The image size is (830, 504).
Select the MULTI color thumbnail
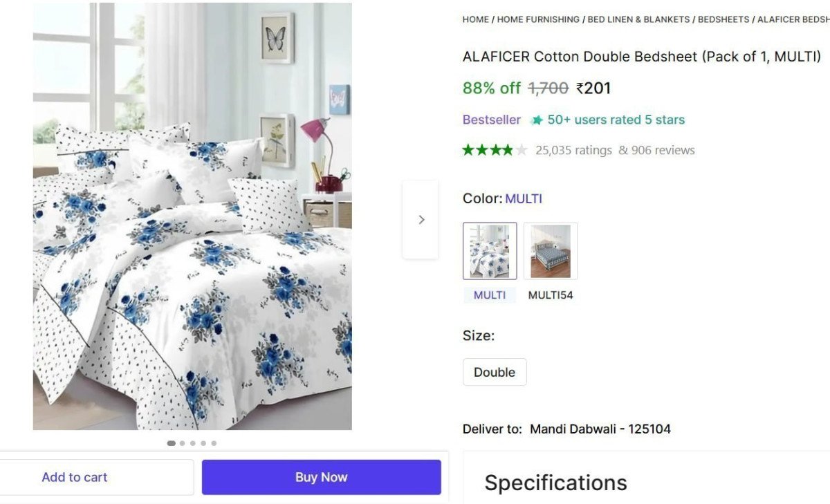click(490, 251)
